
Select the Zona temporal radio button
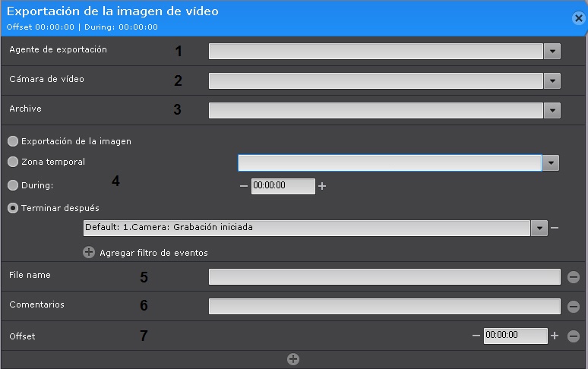pyautogui.click(x=12, y=162)
